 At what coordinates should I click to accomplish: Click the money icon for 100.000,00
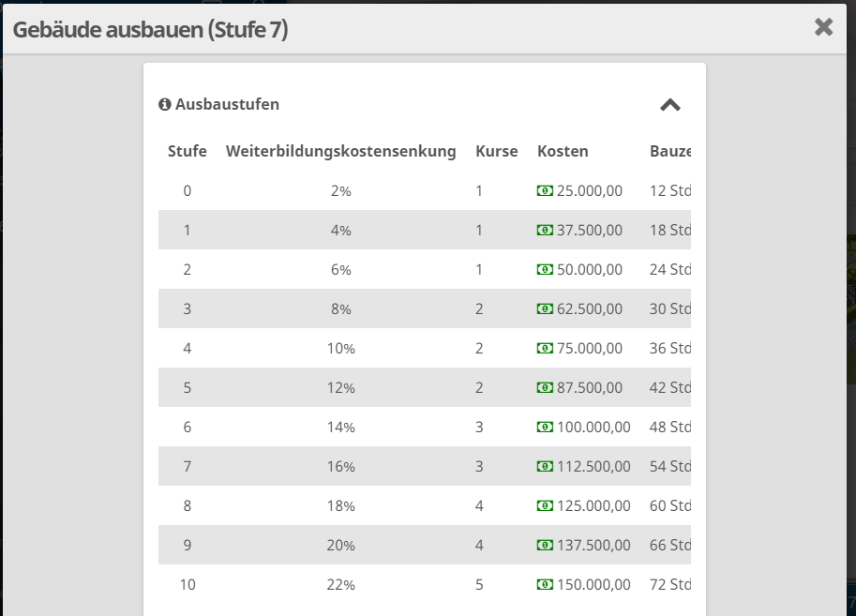(x=545, y=427)
